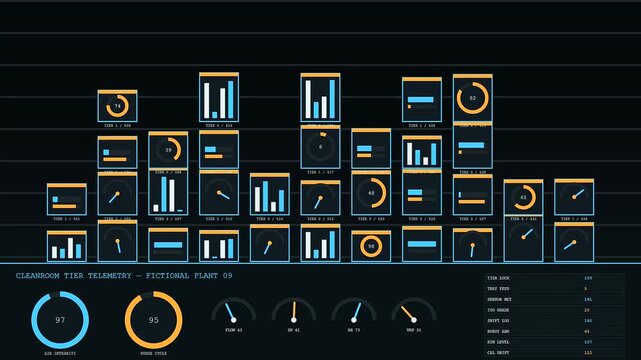Click the Air Integrity ring reading 97
This screenshot has width=641, height=360.
60,320
